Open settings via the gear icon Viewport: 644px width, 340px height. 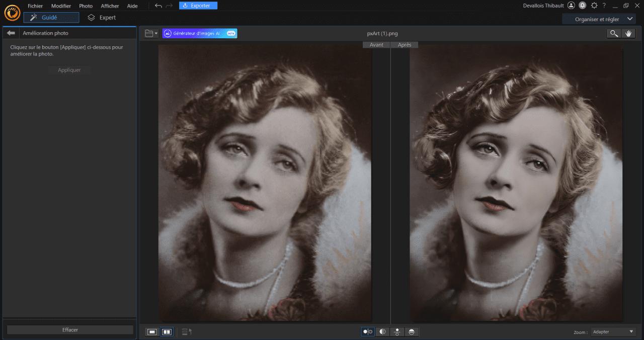click(594, 6)
